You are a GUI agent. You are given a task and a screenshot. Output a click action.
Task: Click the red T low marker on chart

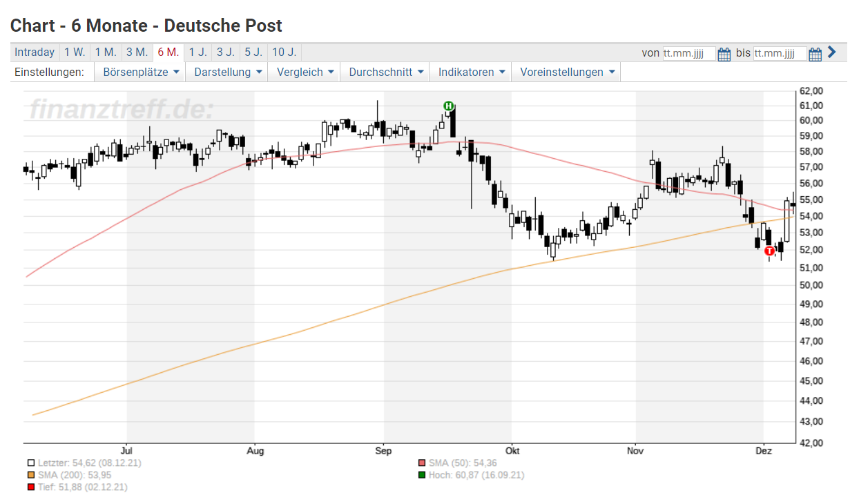769,251
